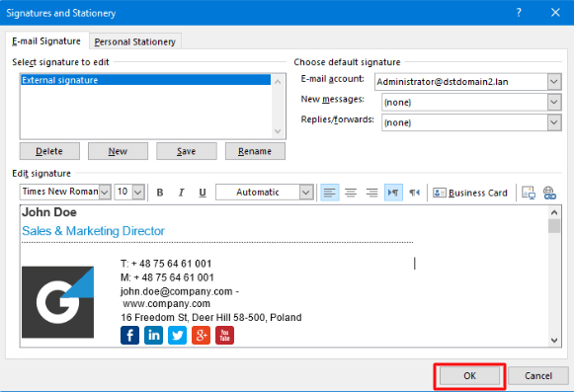Click the Facebook icon in signature

(130, 336)
